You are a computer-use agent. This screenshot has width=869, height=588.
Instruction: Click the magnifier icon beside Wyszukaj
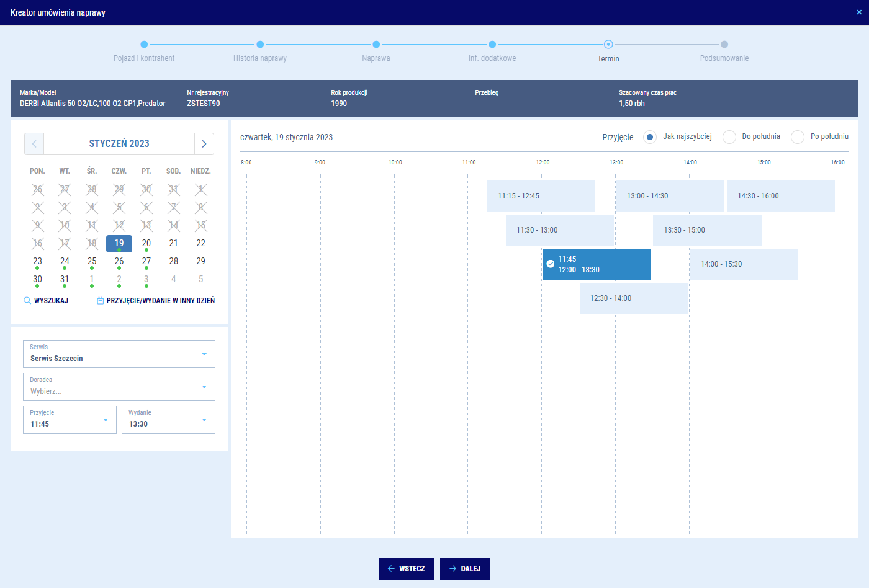[x=27, y=301]
